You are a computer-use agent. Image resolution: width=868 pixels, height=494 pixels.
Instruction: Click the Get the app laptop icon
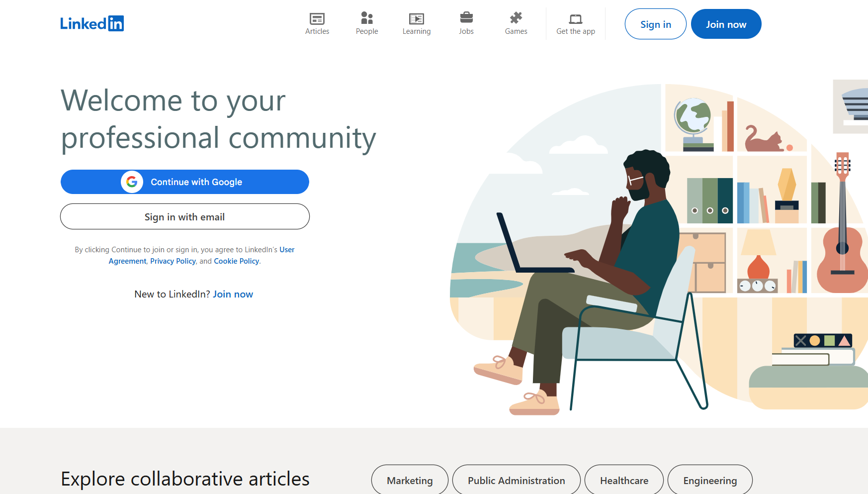coord(576,19)
